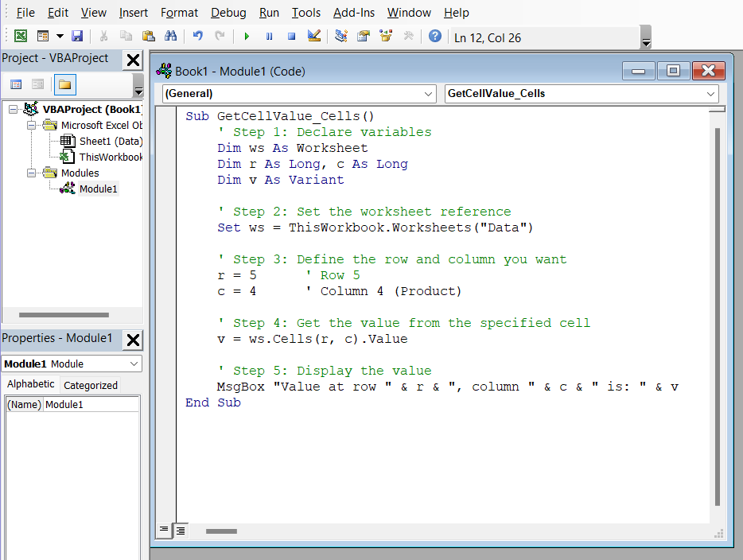Screen dimensions: 743x560
Task: Switch to the Categorized properties tab
Action: point(91,385)
